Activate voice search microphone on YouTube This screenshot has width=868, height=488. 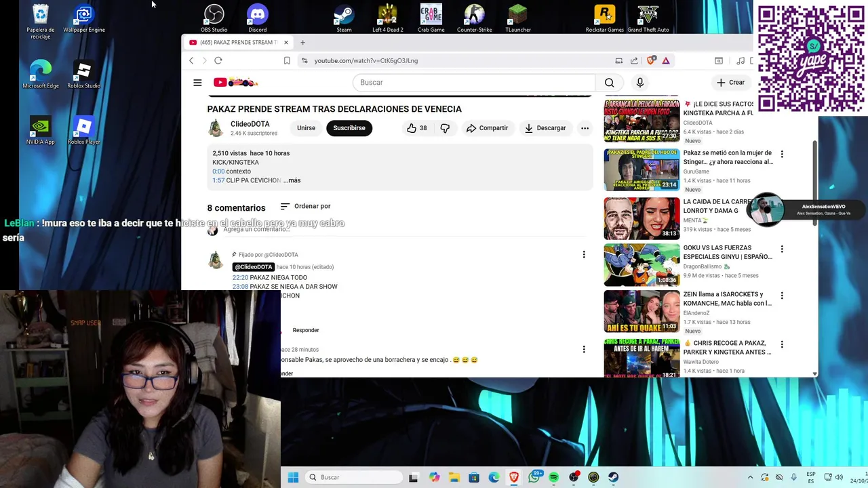coord(639,83)
